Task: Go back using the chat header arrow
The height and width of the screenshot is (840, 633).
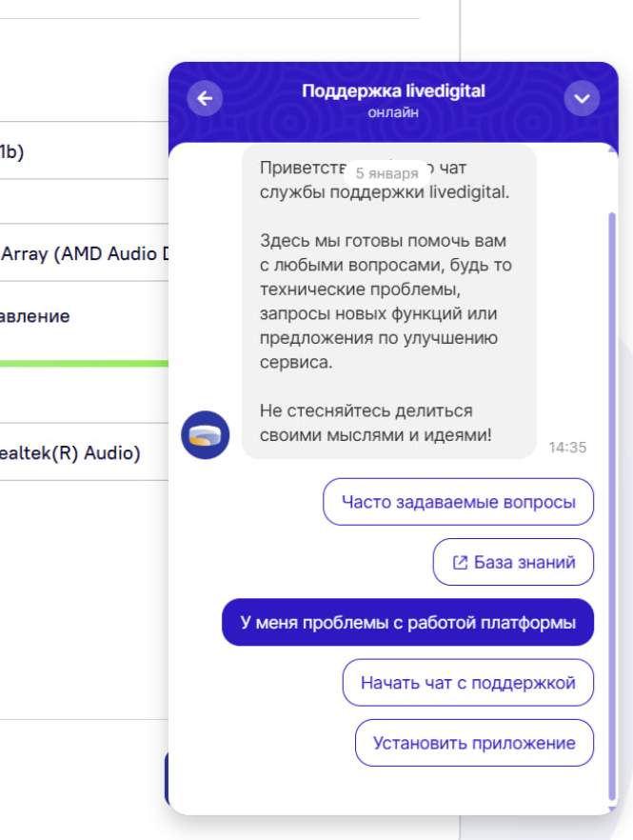Action: 205,99
